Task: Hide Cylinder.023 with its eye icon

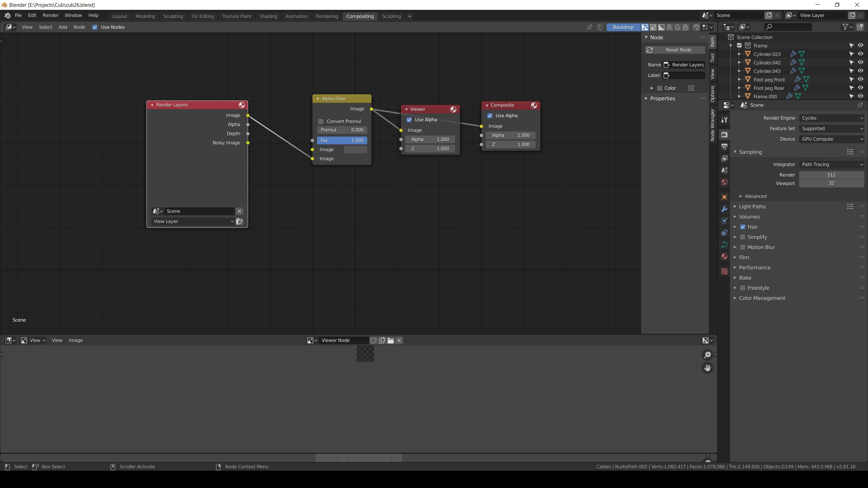Action: coord(861,54)
